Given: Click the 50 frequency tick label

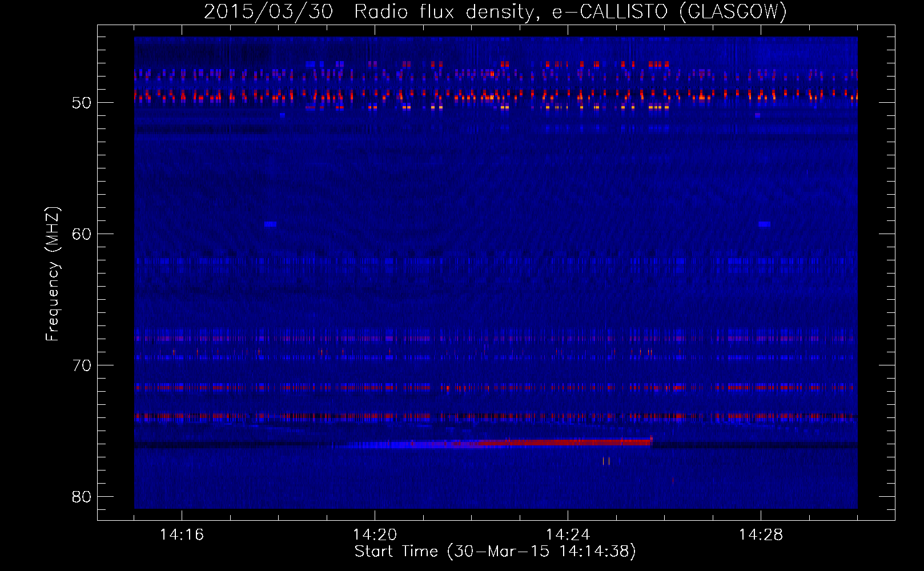Looking at the screenshot, I should coord(82,103).
